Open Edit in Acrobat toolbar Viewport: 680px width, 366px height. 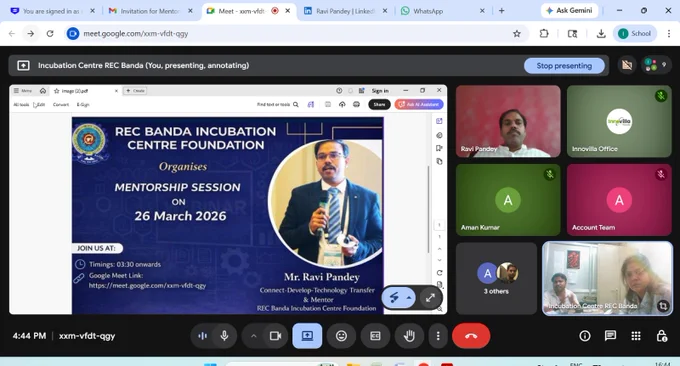(40, 105)
